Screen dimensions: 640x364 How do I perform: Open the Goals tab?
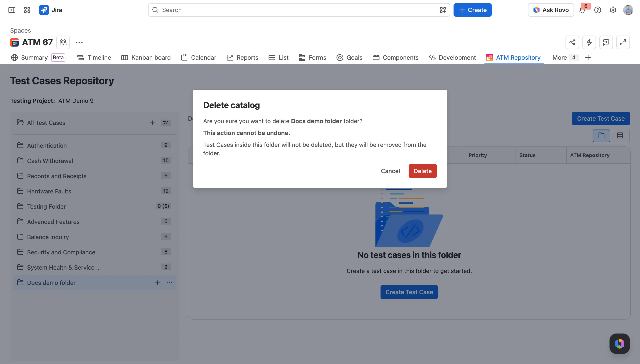[x=349, y=58]
